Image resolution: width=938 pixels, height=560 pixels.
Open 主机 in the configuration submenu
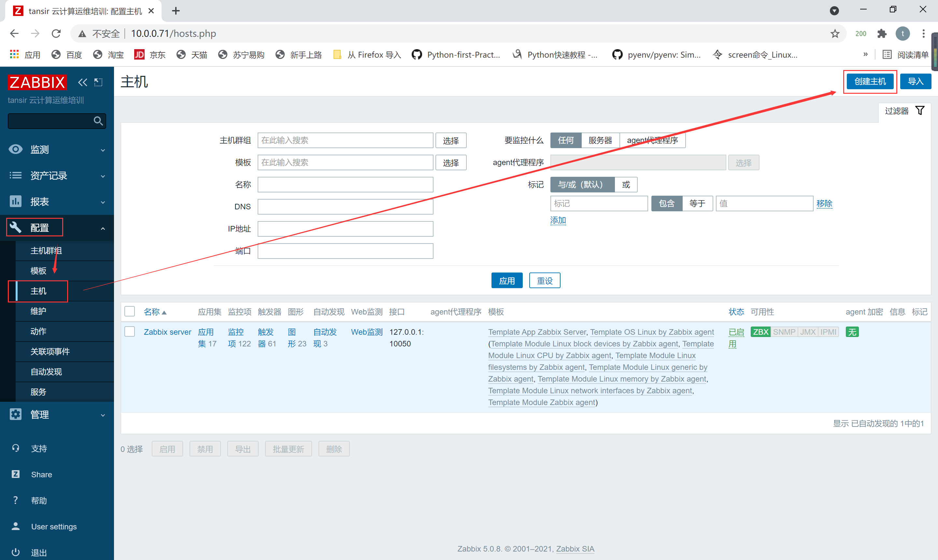[64, 291]
